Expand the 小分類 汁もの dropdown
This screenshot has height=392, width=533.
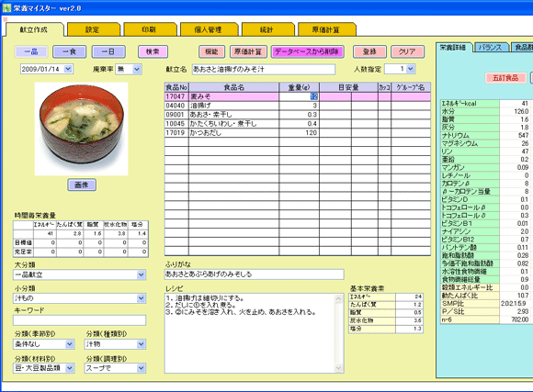point(142,298)
